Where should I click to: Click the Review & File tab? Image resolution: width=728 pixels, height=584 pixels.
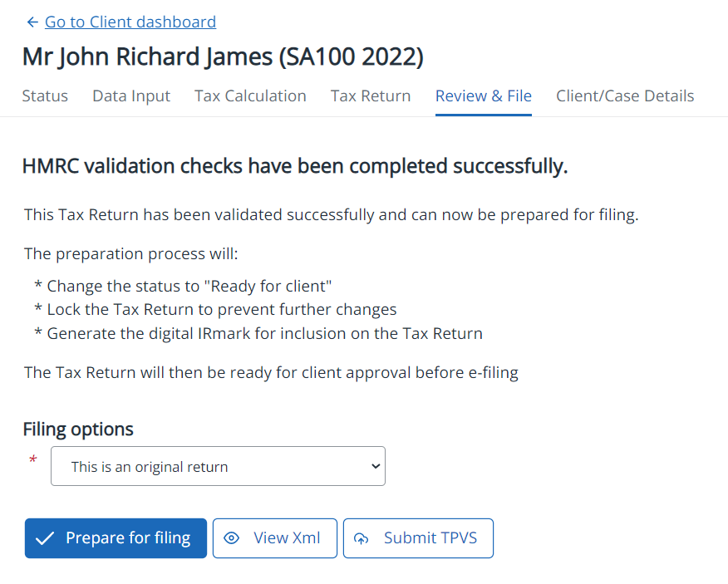point(483,96)
